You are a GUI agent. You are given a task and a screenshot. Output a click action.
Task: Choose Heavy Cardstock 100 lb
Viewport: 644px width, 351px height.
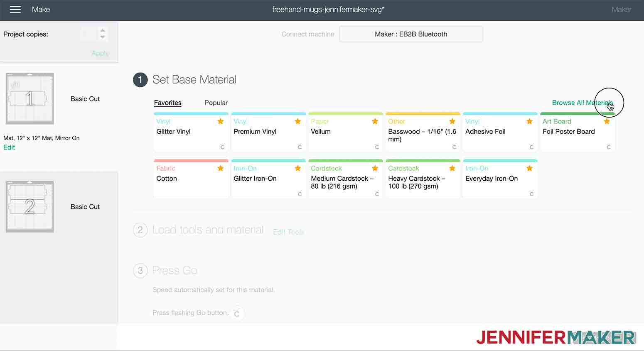(423, 179)
